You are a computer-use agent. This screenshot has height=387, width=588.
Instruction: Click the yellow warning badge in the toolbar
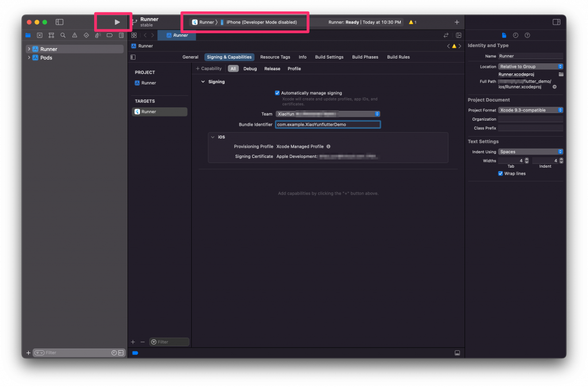(x=412, y=22)
